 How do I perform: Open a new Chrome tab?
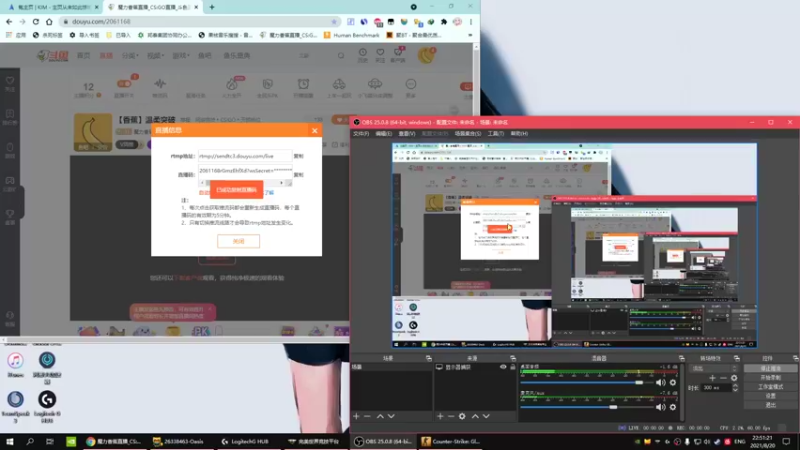(212, 7)
